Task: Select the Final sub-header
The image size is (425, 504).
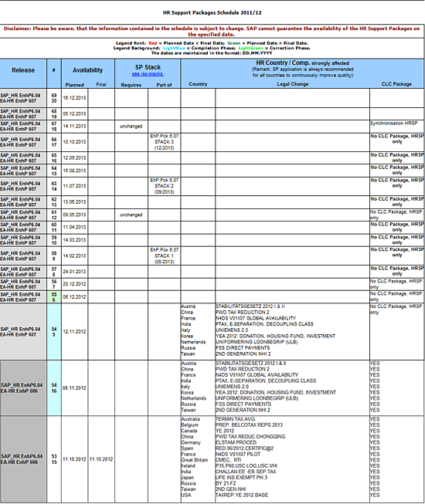Action: (101, 85)
